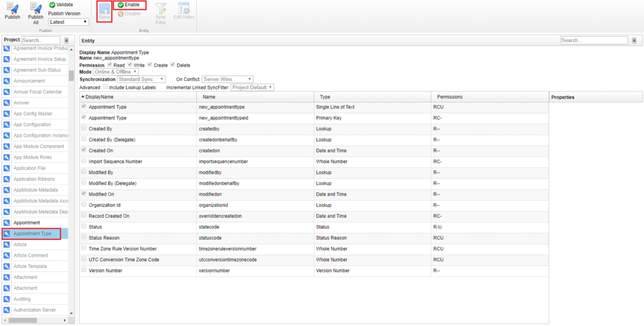Toggle the Created On field checkbox
Viewport: 644px width, 326px height.
point(84,150)
